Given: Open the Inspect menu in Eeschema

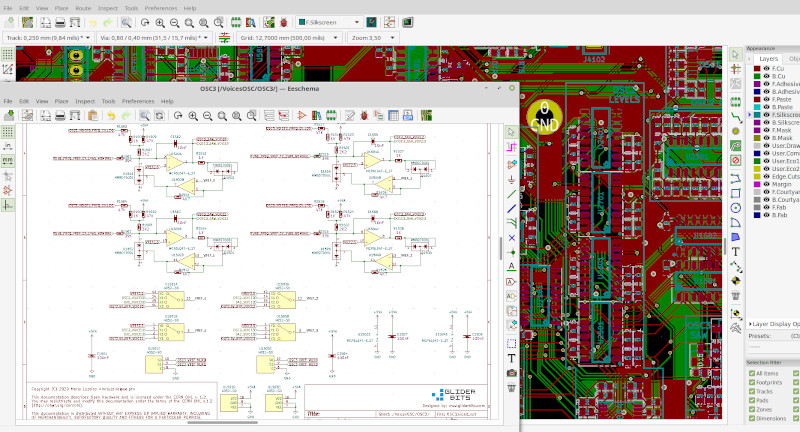Looking at the screenshot, I should 84,101.
